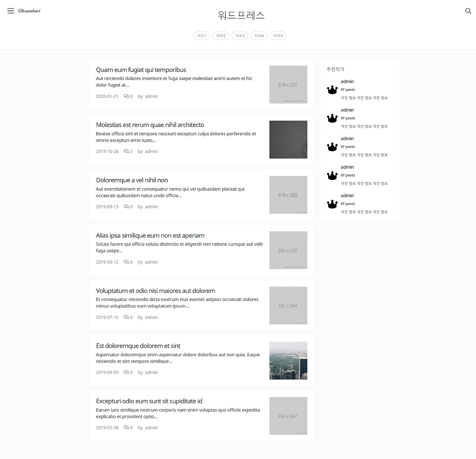Click the 워드프레스 site title
This screenshot has height=459, width=476.
point(241,15)
